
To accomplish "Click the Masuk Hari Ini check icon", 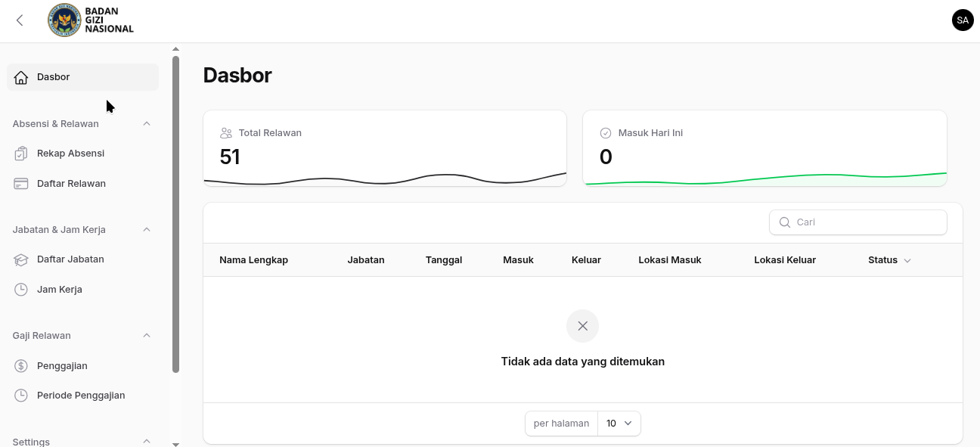I will click(x=606, y=133).
